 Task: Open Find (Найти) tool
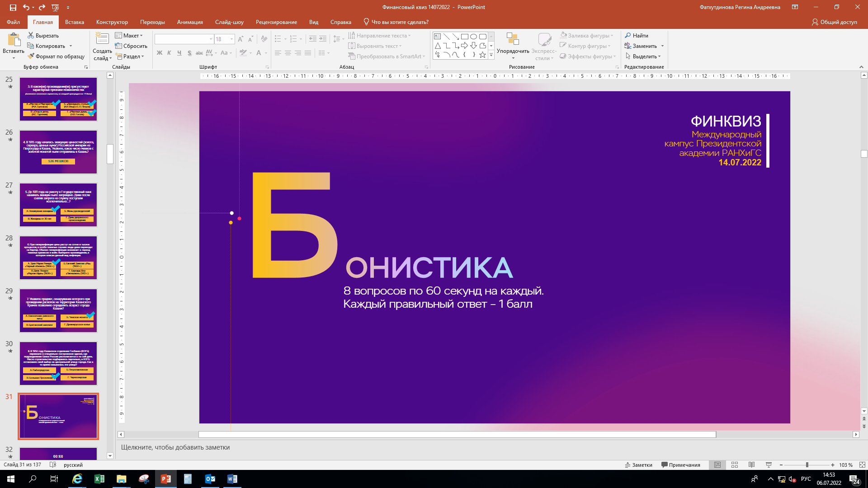[x=637, y=36]
